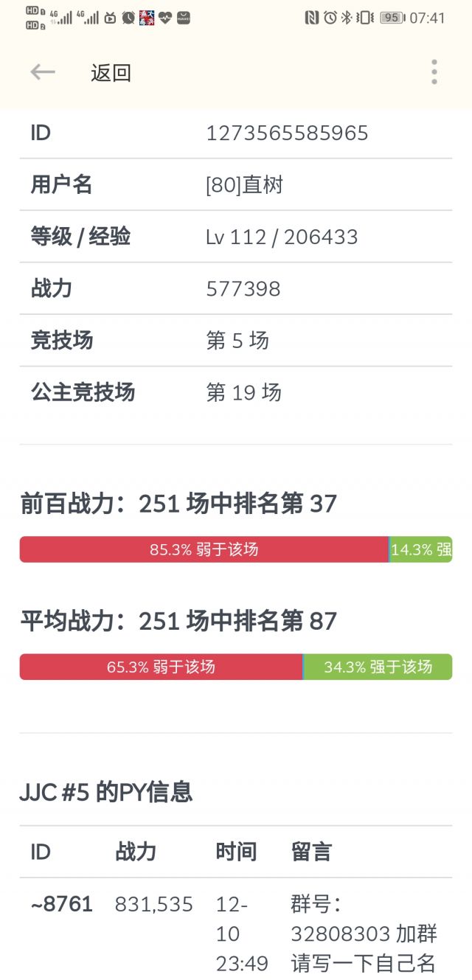
Task: Tap the back arrow at top left
Action: 42,72
